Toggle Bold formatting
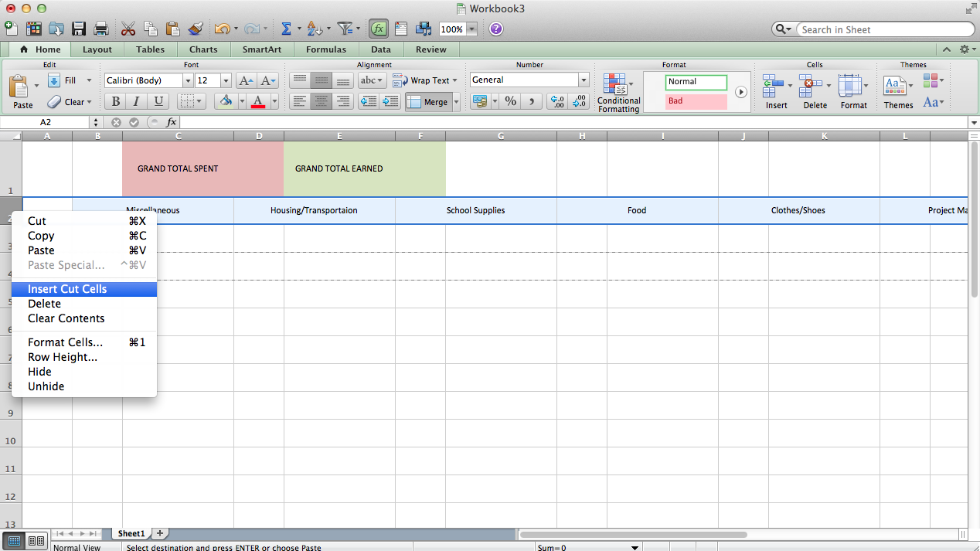 tap(115, 101)
